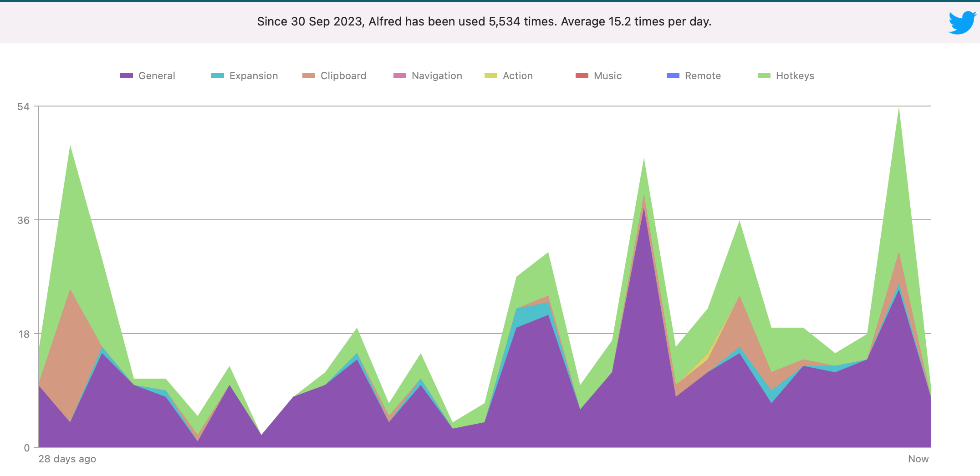980x476 pixels.
Task: Toggle the Expansion legend series
Action: (245, 76)
